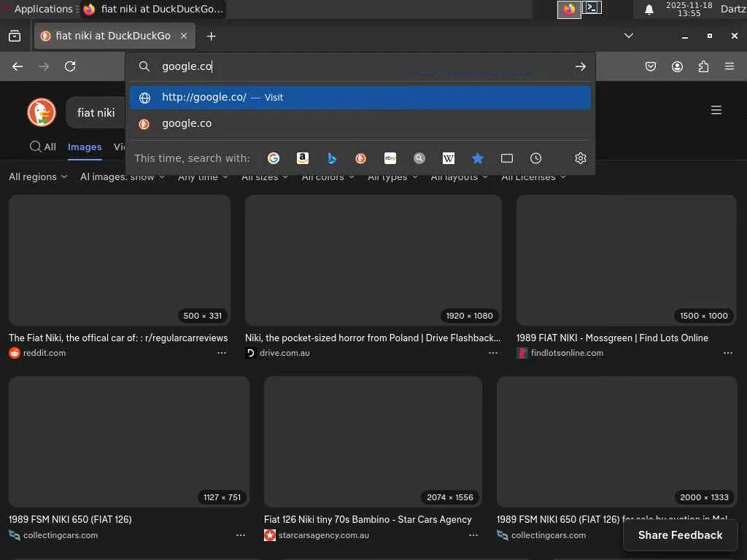Screen dimensions: 747x560
Task: Search open tabs using the tabs icon
Action: click(x=507, y=158)
